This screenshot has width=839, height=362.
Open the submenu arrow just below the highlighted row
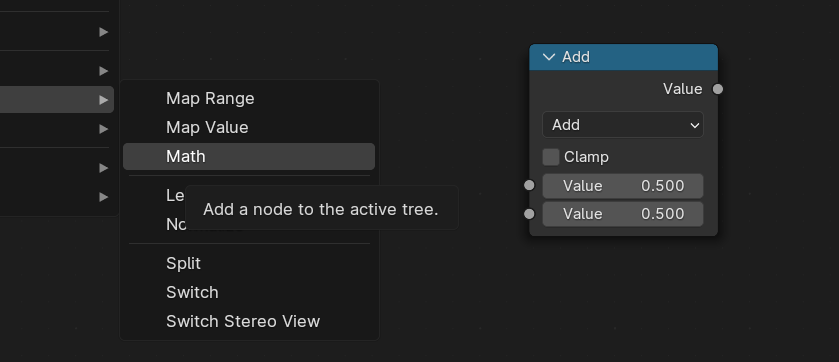click(x=104, y=129)
